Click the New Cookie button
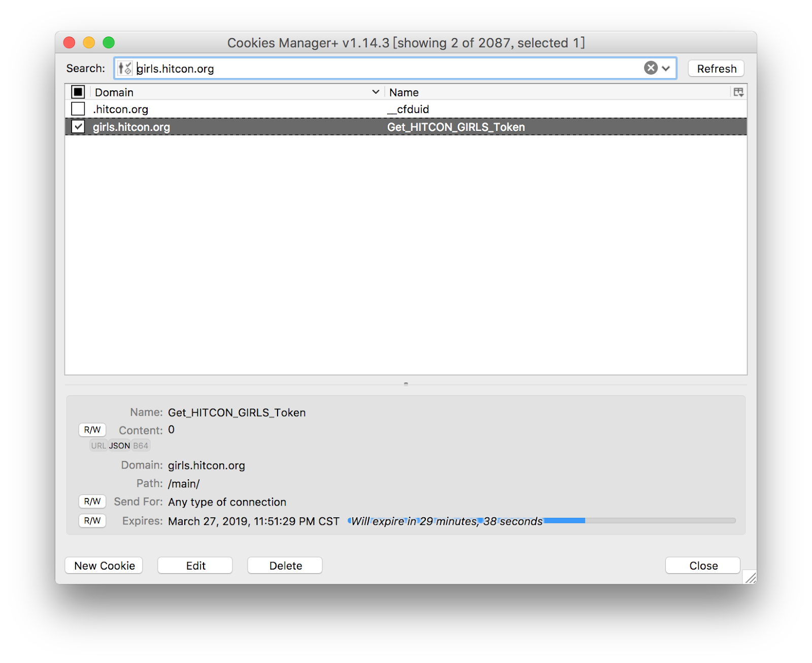 coord(104,566)
